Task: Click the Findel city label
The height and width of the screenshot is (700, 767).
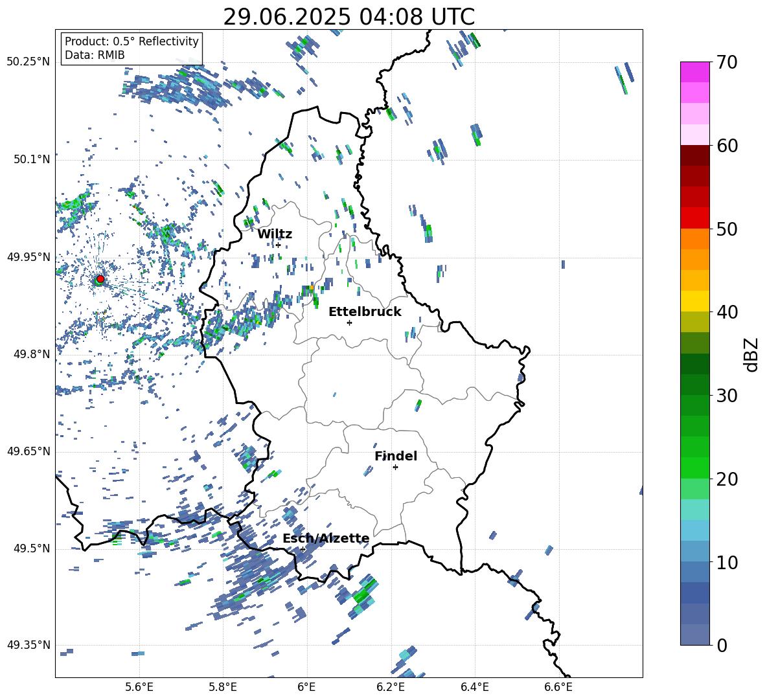Action: (396, 456)
